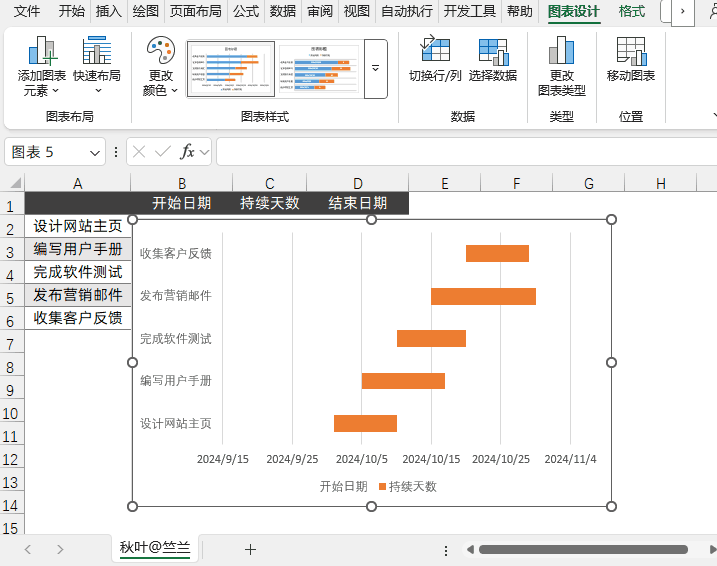The height and width of the screenshot is (566, 717).
Task: Click the confirm checkmark in formula bar
Action: click(x=163, y=152)
